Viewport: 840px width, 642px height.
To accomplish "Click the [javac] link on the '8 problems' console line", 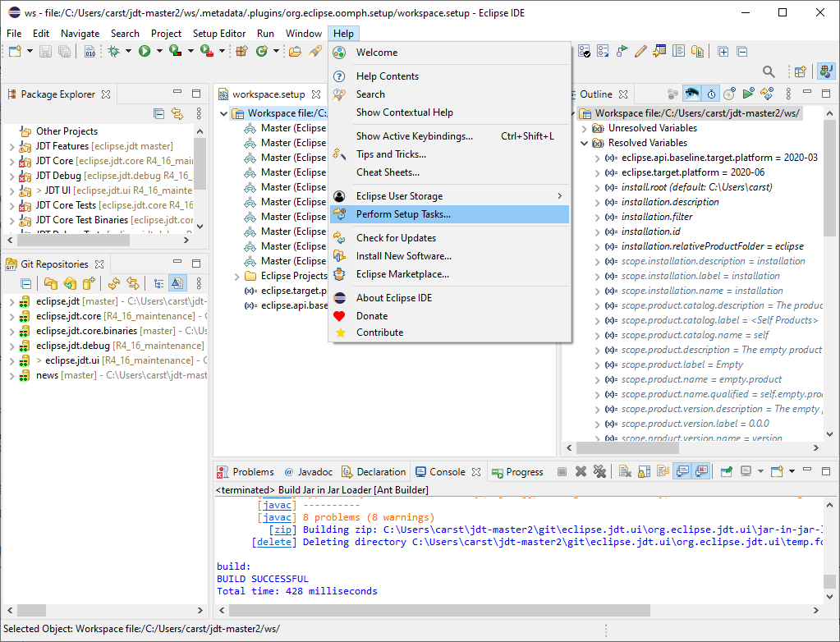I will pos(277,517).
